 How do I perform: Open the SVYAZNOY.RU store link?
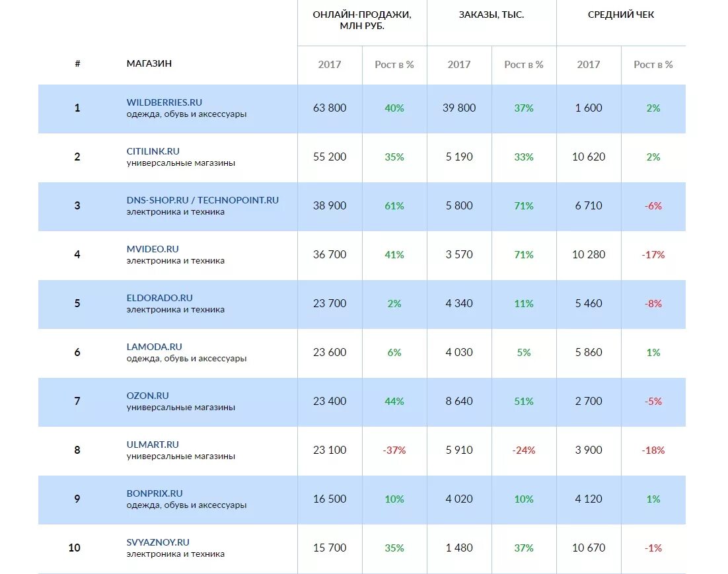pos(157,542)
